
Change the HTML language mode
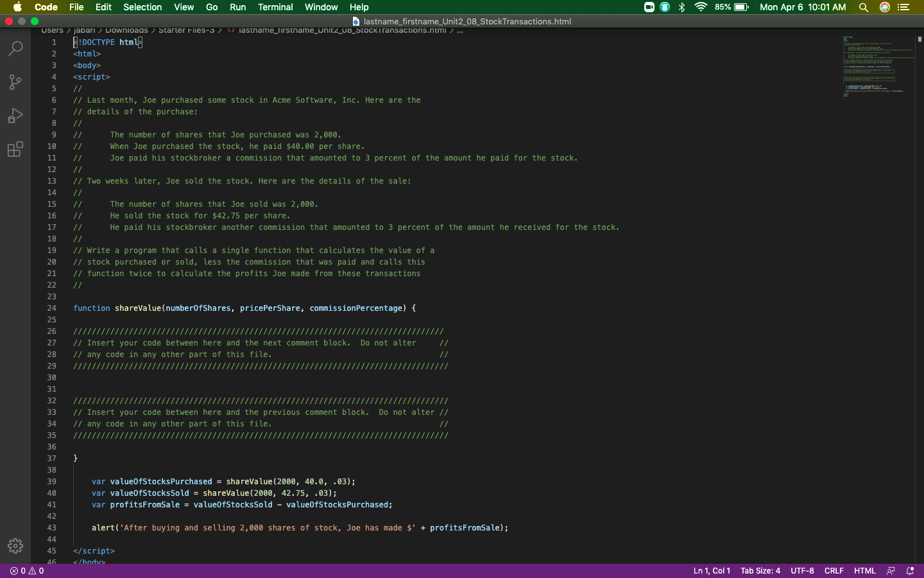click(x=864, y=571)
